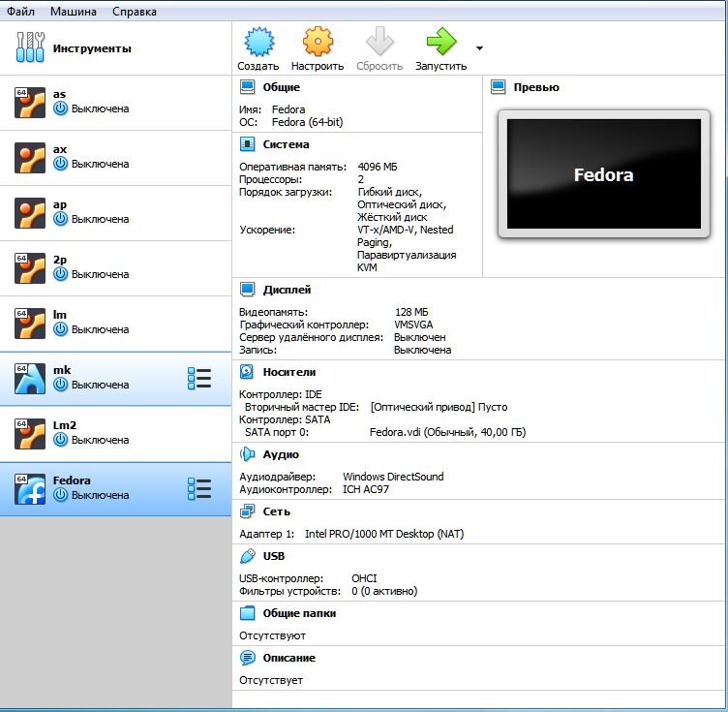This screenshot has height=712, width=728.
Task: Open the Файл menu
Action: pyautogui.click(x=20, y=12)
